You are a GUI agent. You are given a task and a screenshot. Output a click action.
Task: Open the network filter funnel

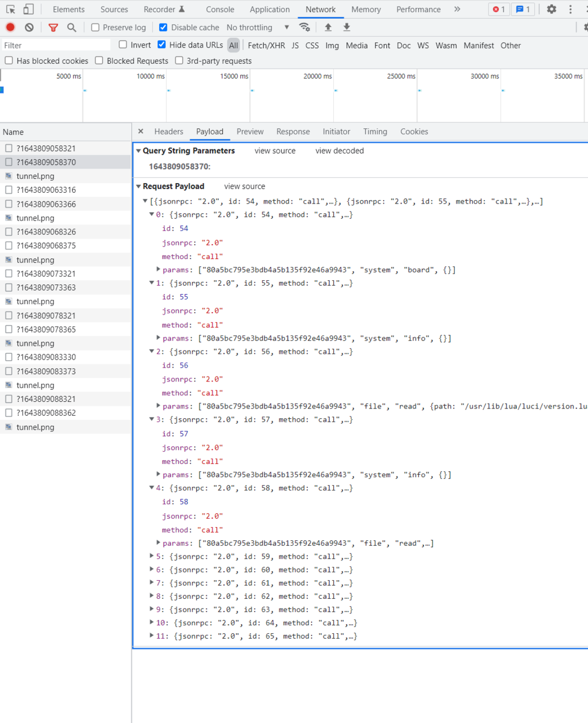[52, 27]
